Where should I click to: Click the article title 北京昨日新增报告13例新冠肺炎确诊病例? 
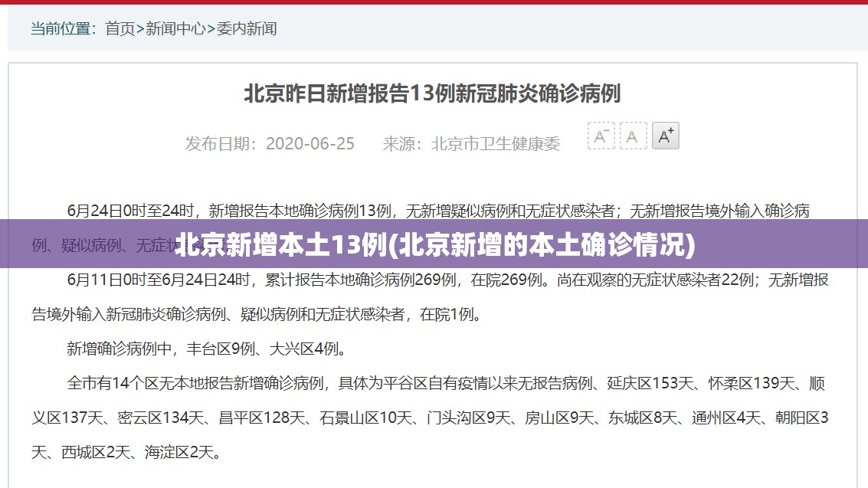(432, 93)
